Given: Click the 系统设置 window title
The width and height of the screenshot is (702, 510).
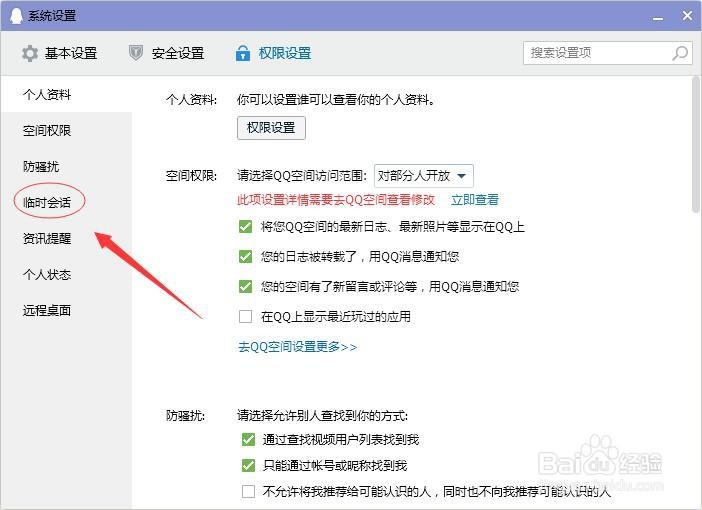Looking at the screenshot, I should pos(52,16).
